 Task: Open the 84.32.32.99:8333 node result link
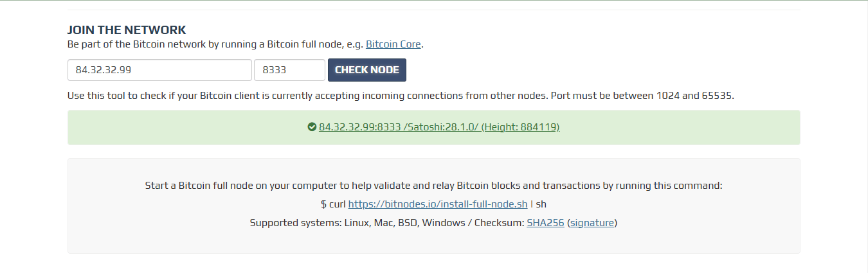pos(360,127)
